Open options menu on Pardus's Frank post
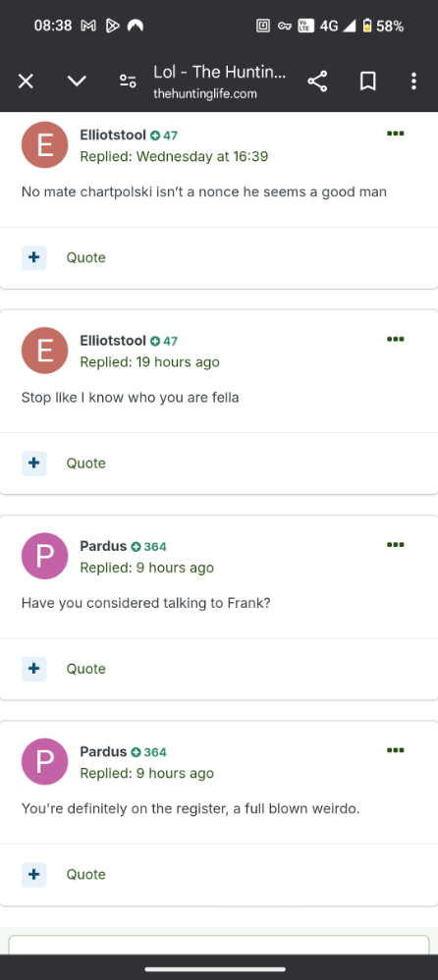This screenshot has width=438, height=980. click(396, 544)
